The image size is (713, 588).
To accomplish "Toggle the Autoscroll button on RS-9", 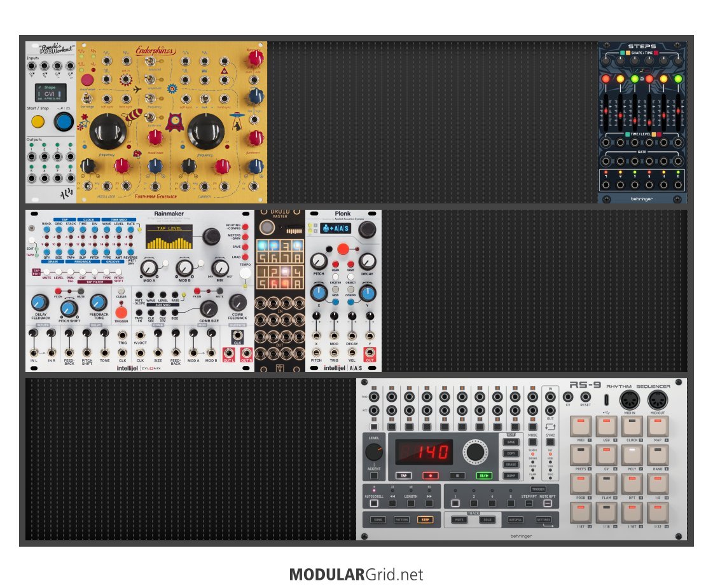I will click(x=374, y=503).
